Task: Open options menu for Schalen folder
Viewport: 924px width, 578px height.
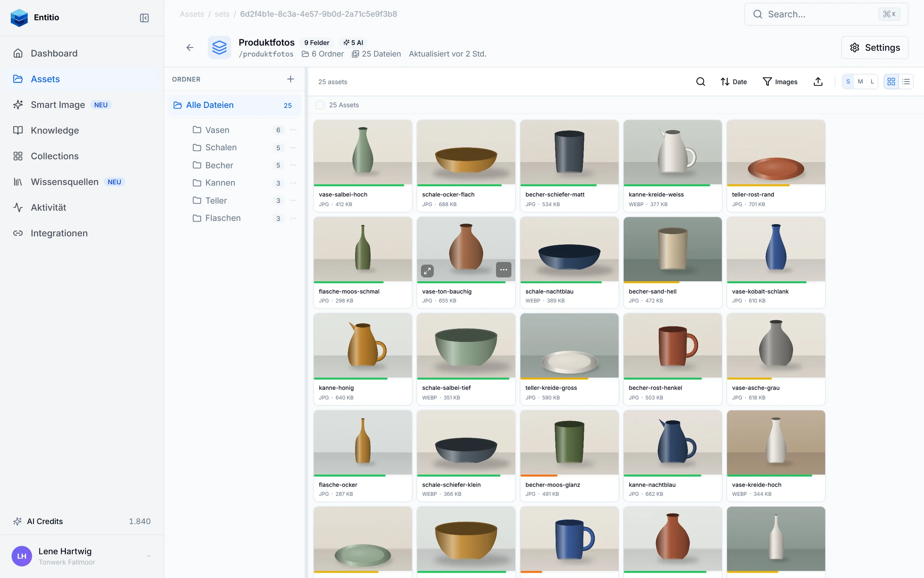Action: point(293,148)
